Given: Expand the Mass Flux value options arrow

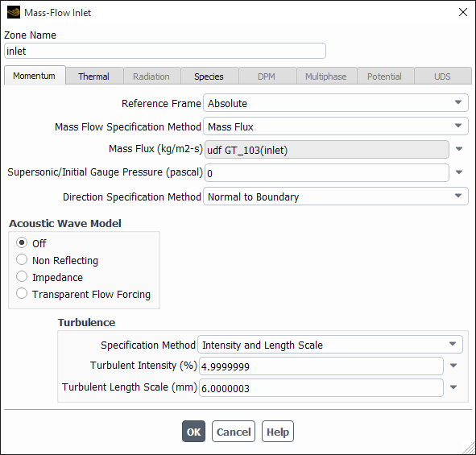Looking at the screenshot, I should pyautogui.click(x=459, y=149).
